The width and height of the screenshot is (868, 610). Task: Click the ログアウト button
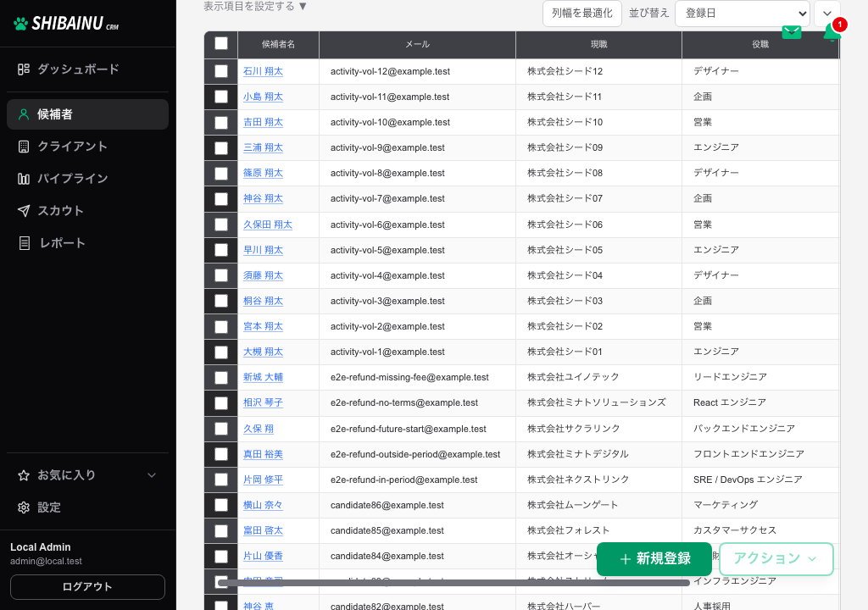click(87, 587)
